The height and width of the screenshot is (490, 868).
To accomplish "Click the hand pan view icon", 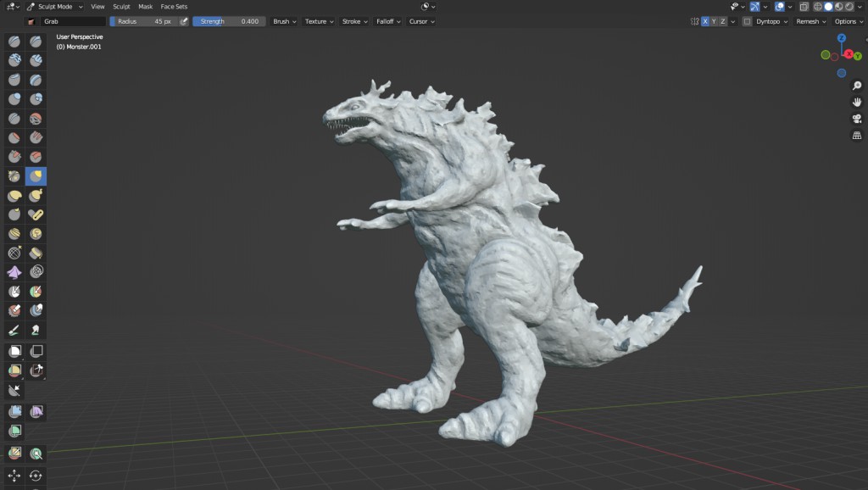I will 857,102.
